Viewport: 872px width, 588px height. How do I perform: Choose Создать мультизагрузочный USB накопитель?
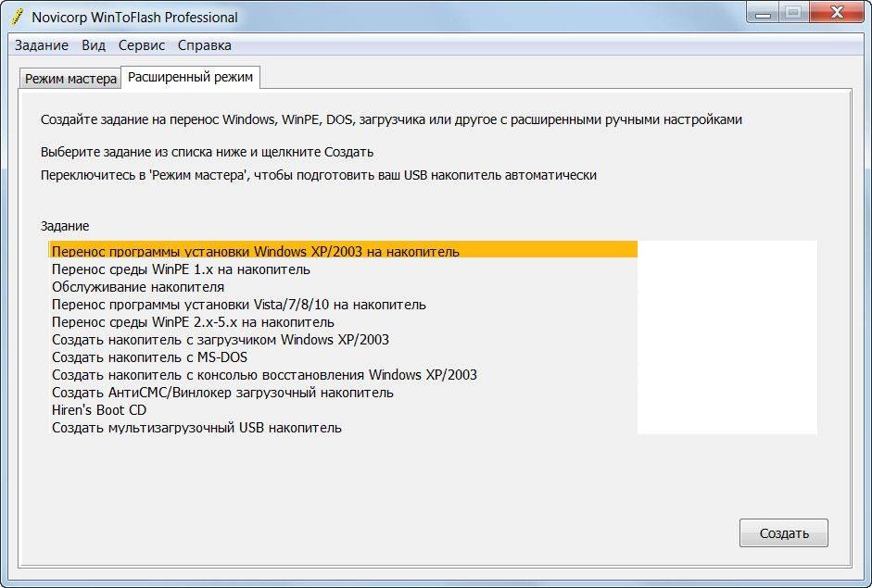point(343,428)
